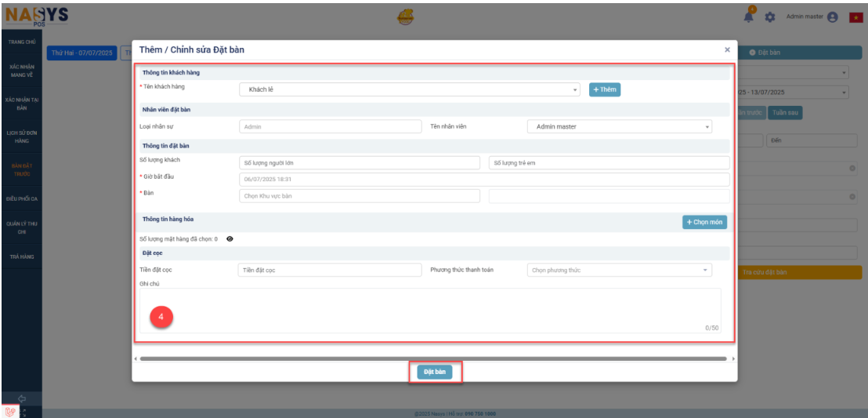Open Lịch sử đơn hàng menu item
This screenshot has height=418, width=868.
click(x=21, y=136)
